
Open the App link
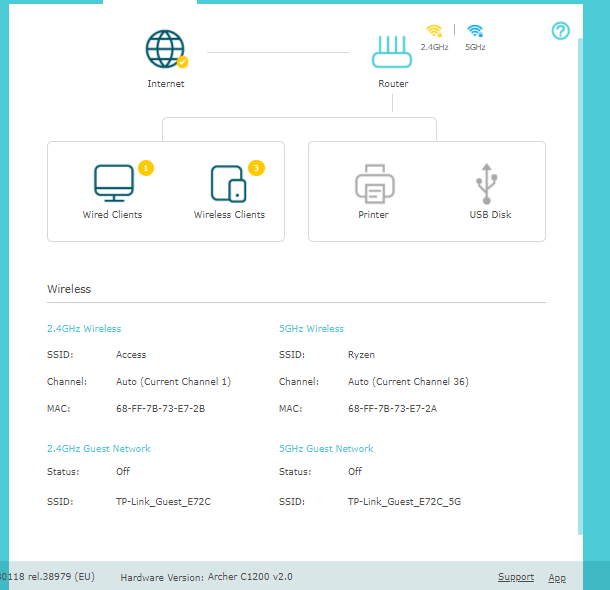coord(557,578)
